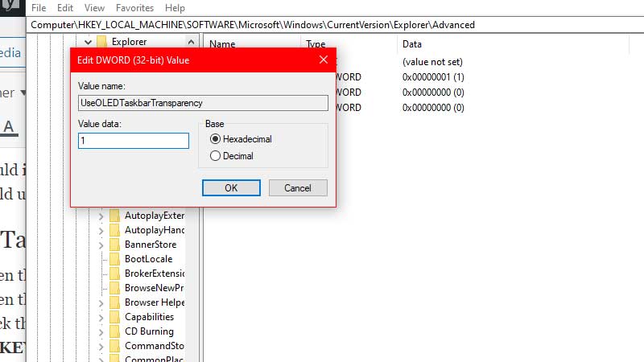Click the BootLocale folder icon
The height and width of the screenshot is (362, 644).
pyautogui.click(x=115, y=259)
